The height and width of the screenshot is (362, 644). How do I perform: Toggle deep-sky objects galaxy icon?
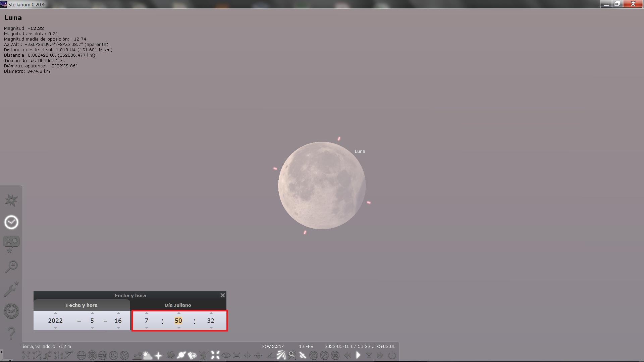coord(171,355)
